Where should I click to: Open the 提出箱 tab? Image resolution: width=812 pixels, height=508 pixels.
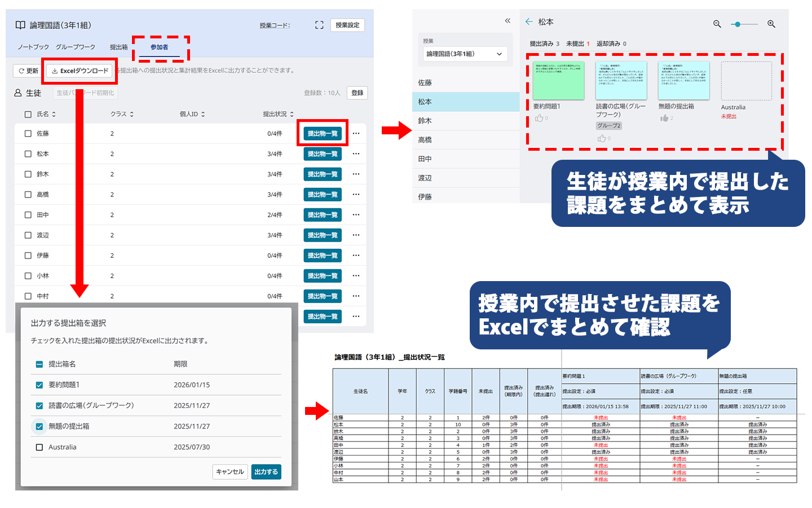[x=118, y=47]
